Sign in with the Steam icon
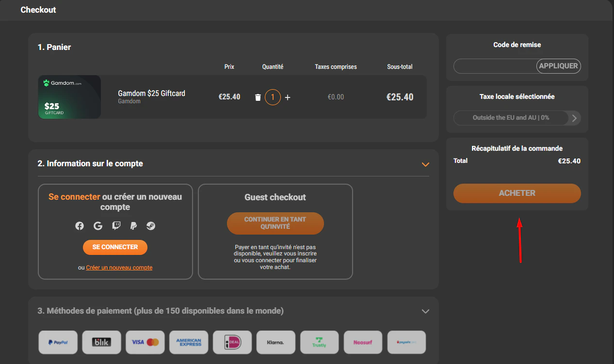Image resolution: width=614 pixels, height=364 pixels. (x=151, y=226)
